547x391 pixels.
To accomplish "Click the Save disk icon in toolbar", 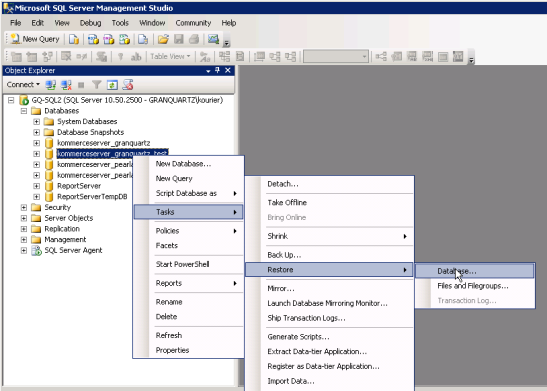I will 179,39.
